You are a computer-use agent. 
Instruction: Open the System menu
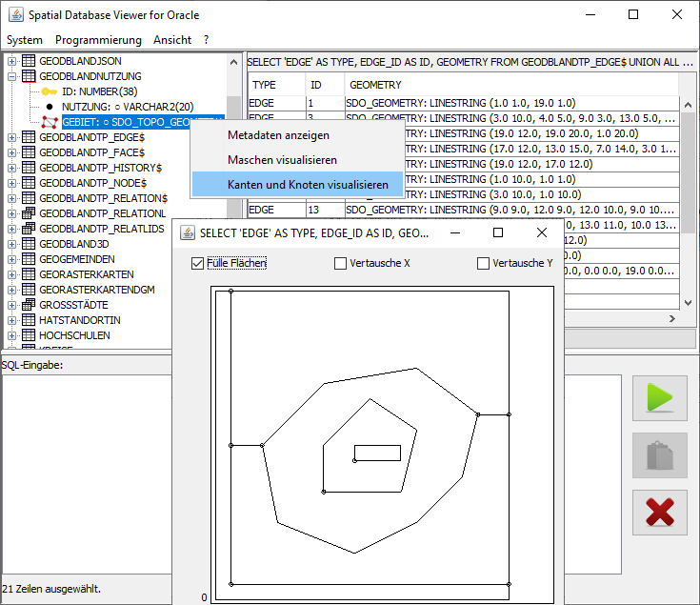25,40
